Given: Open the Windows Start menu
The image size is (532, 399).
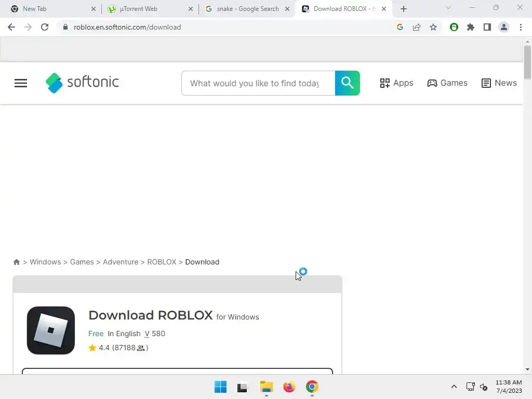Looking at the screenshot, I should click(x=220, y=387).
